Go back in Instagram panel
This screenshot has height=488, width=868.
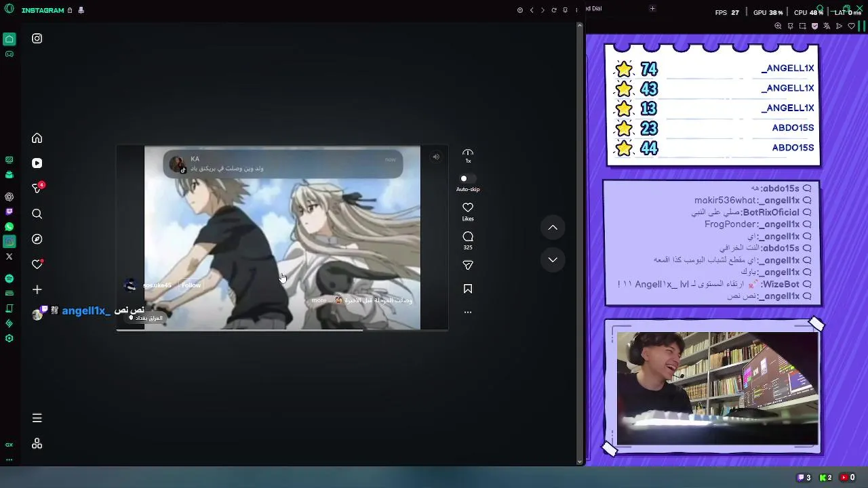(x=532, y=10)
